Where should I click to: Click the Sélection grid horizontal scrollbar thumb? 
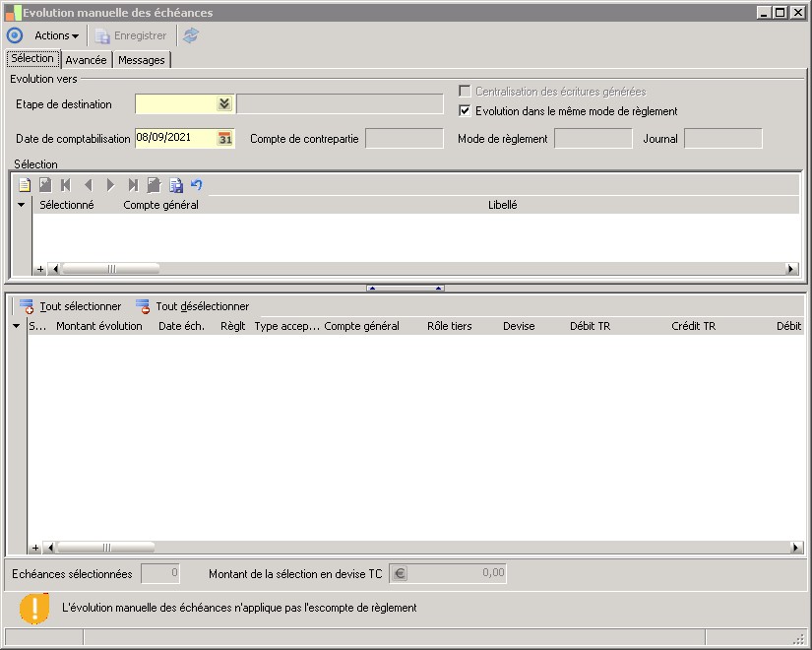(111, 269)
